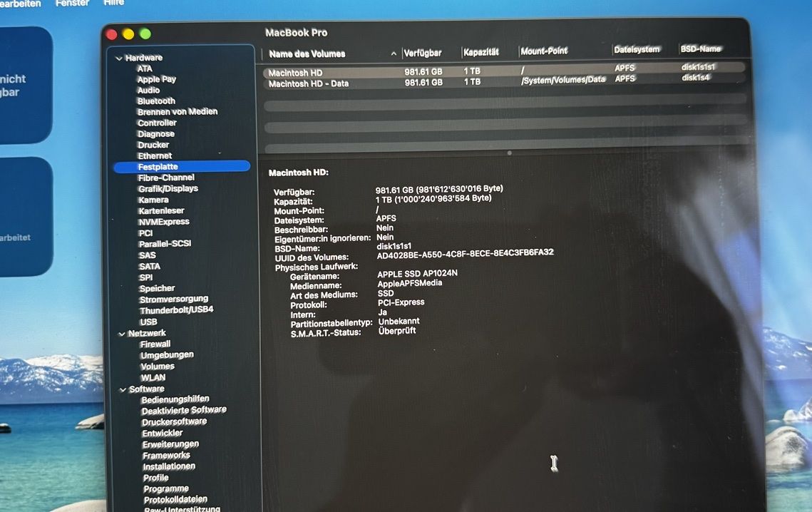
Task: Select the Macintosh HD - Data row
Action: point(504,81)
